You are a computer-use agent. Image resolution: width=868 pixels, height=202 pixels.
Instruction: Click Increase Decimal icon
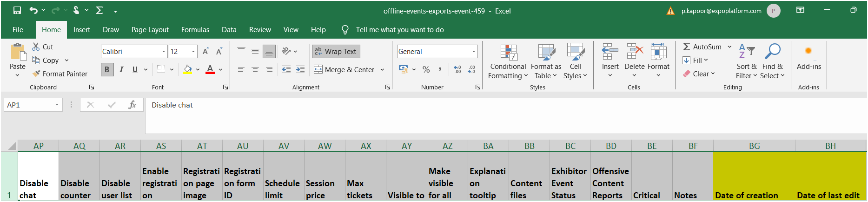click(x=457, y=69)
